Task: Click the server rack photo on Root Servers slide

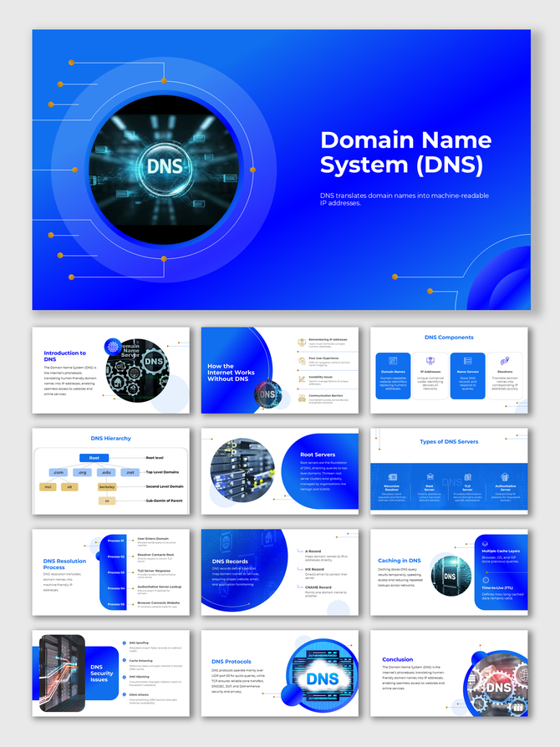Action: coord(242,470)
